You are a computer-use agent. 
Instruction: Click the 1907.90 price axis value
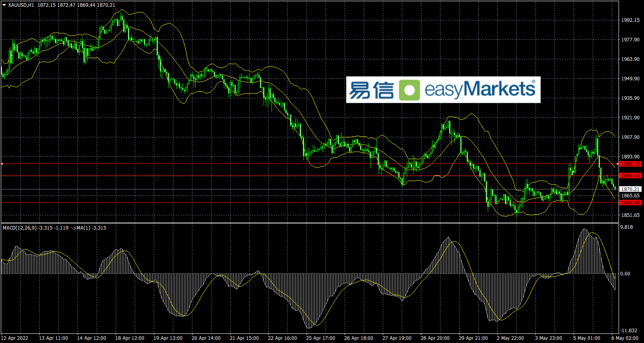[630, 137]
